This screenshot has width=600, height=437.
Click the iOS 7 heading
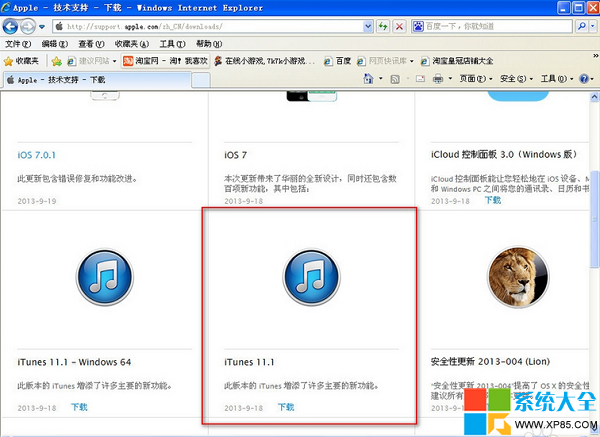point(235,155)
